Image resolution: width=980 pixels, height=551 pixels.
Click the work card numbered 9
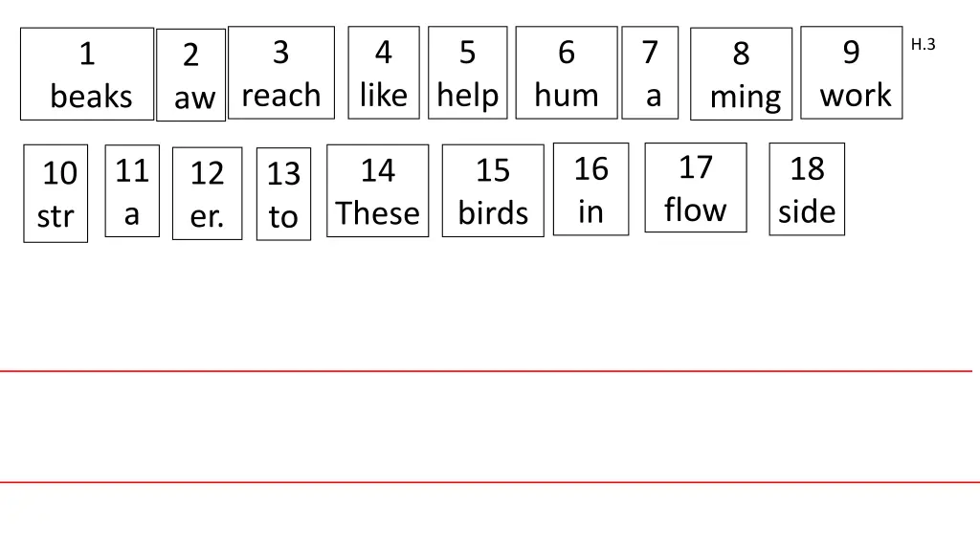[852, 73]
